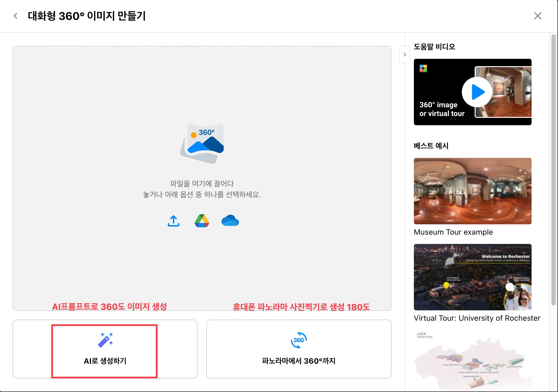Go back with the left chevron arrow

[16, 16]
